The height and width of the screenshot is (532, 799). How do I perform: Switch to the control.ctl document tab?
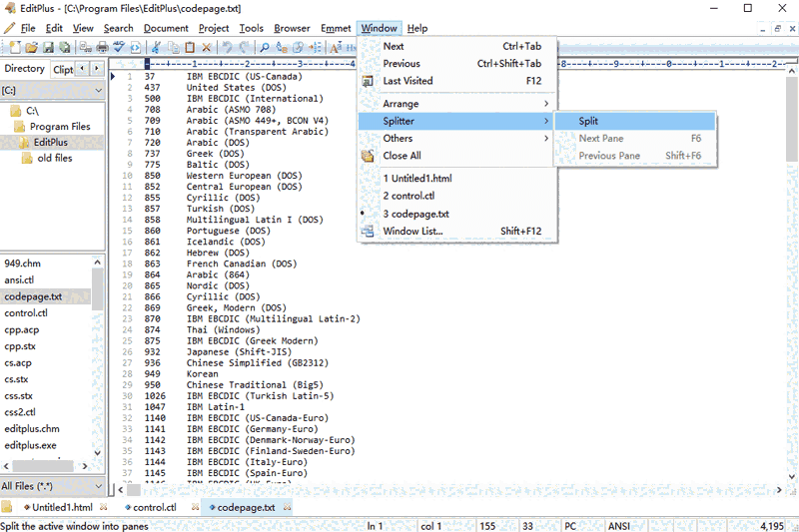(155, 508)
